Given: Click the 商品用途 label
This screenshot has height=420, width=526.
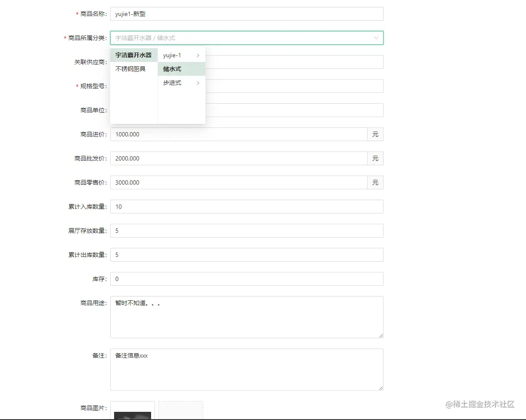Looking at the screenshot, I should [93, 303].
